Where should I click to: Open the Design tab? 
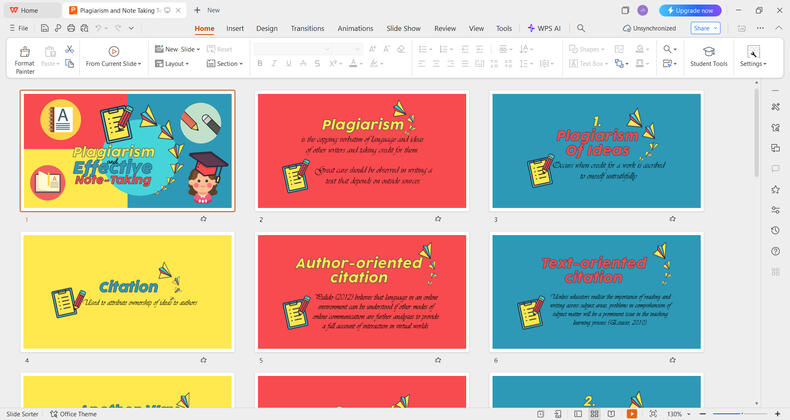pyautogui.click(x=267, y=28)
